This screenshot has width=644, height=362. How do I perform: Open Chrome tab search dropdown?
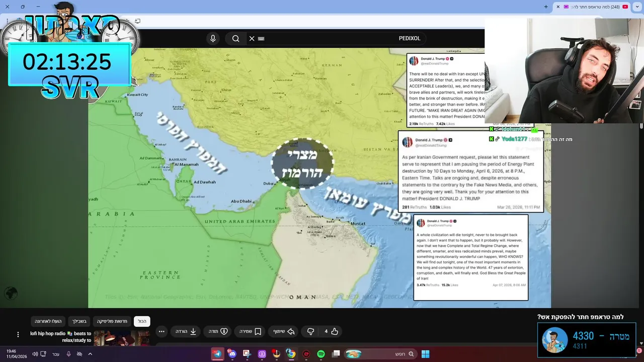pyautogui.click(x=637, y=7)
